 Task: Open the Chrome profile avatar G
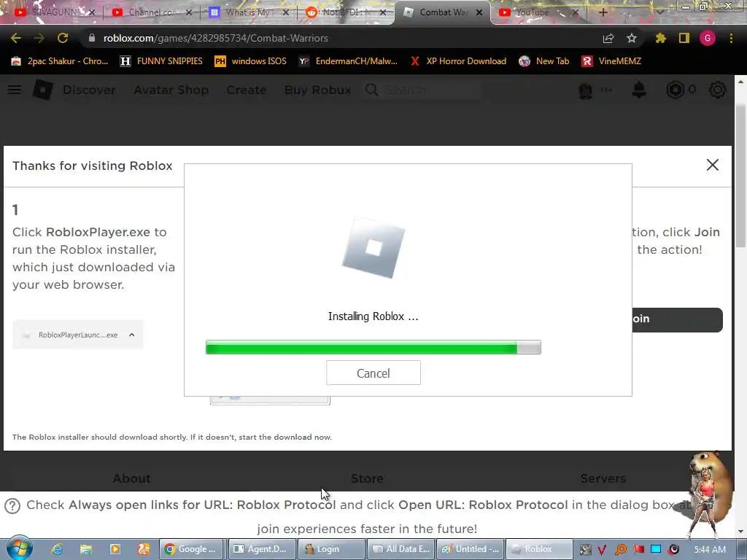[x=708, y=38]
